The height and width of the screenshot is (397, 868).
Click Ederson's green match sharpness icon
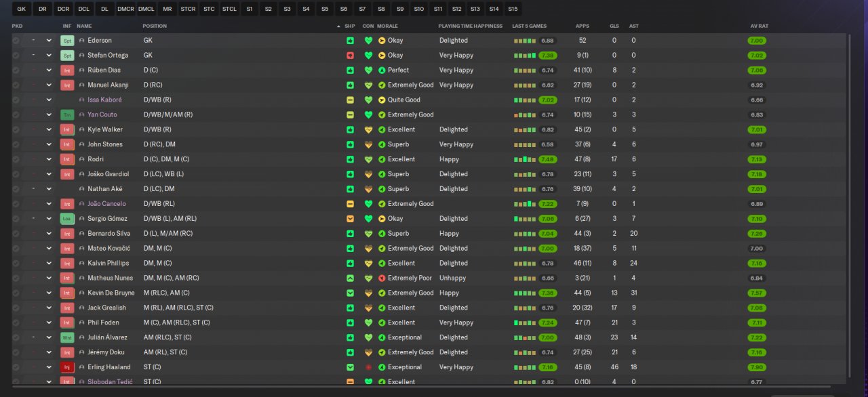(x=350, y=41)
